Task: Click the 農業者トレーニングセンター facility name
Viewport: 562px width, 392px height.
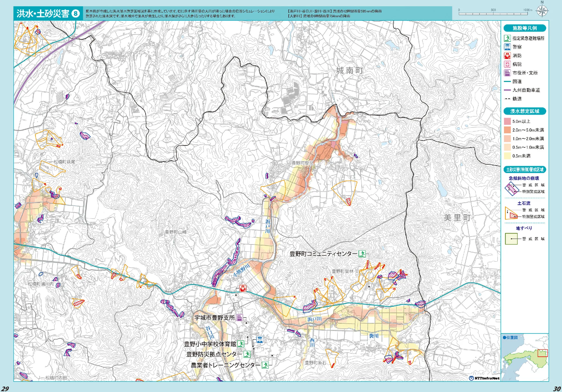Action: [226, 365]
